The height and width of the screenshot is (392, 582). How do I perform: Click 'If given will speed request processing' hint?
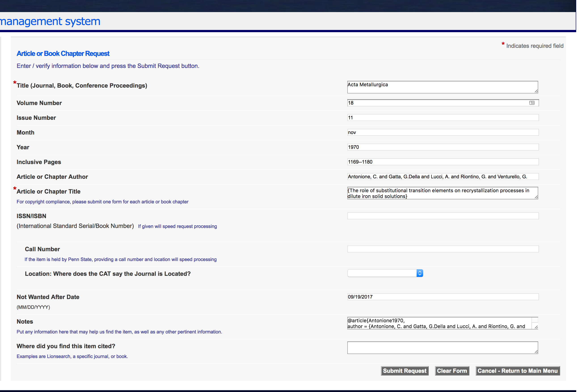point(177,226)
